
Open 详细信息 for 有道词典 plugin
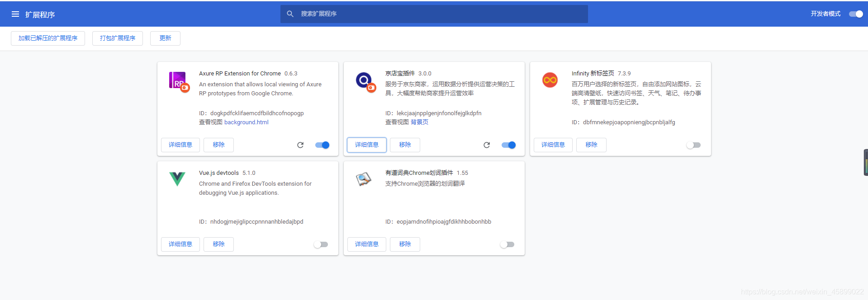point(367,244)
